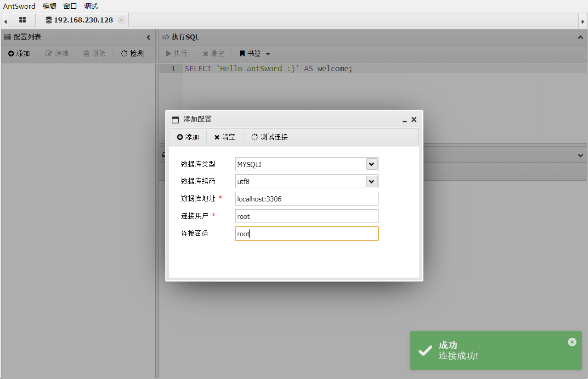
Task: Open the AntSword menu
Action: tap(19, 6)
